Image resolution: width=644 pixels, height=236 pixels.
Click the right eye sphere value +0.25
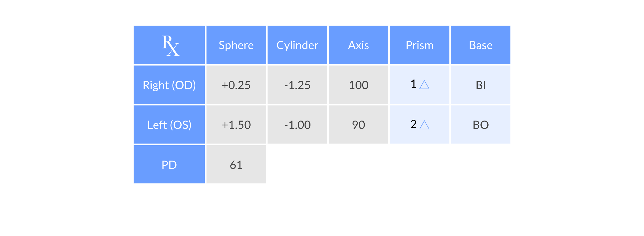[236, 85]
